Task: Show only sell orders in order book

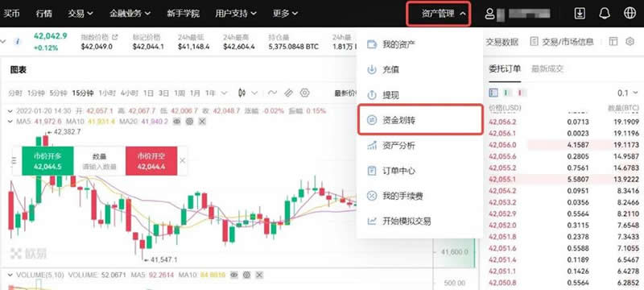Action: [x=519, y=93]
